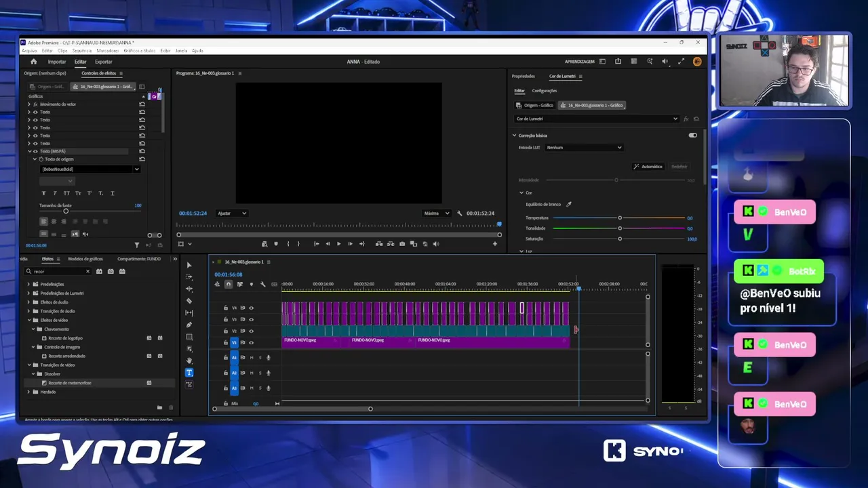Viewport: 868px width, 488px height.
Task: Open the Máxima playback resolution dropdown
Action: coord(437,213)
